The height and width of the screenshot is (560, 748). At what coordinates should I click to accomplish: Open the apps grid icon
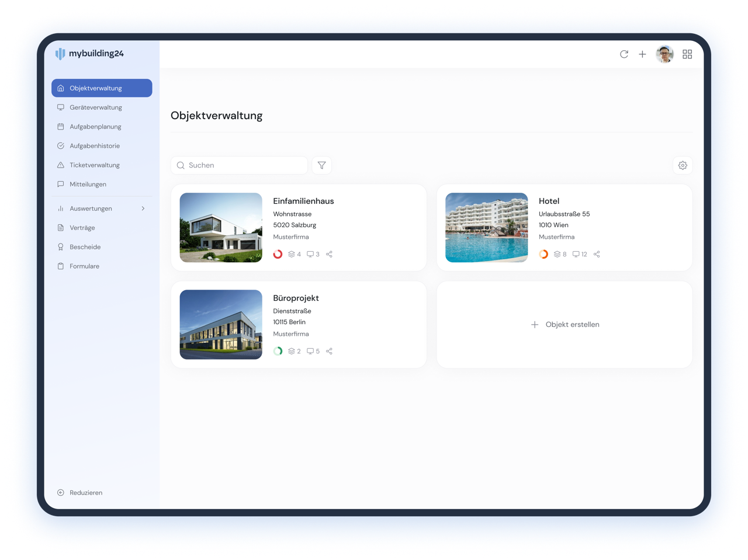coord(687,54)
